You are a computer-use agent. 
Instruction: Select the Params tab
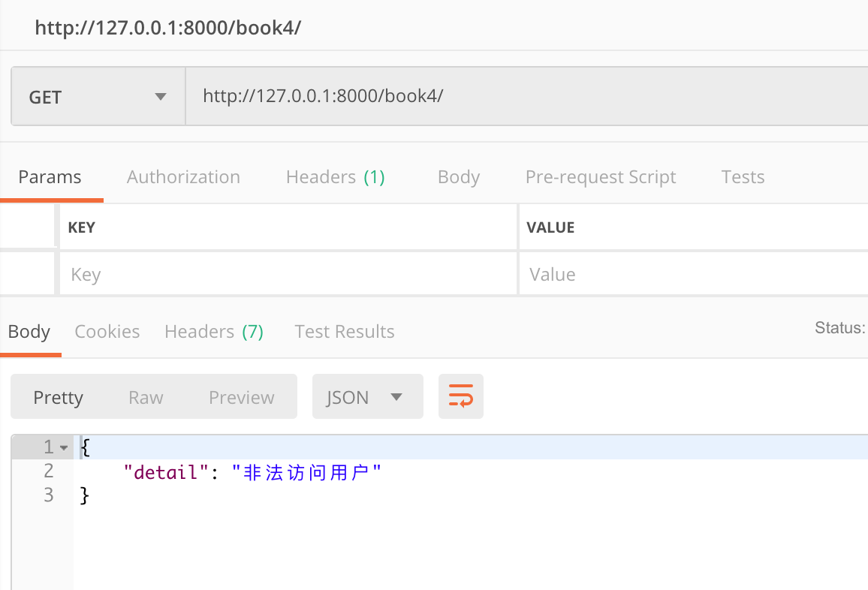coord(50,177)
